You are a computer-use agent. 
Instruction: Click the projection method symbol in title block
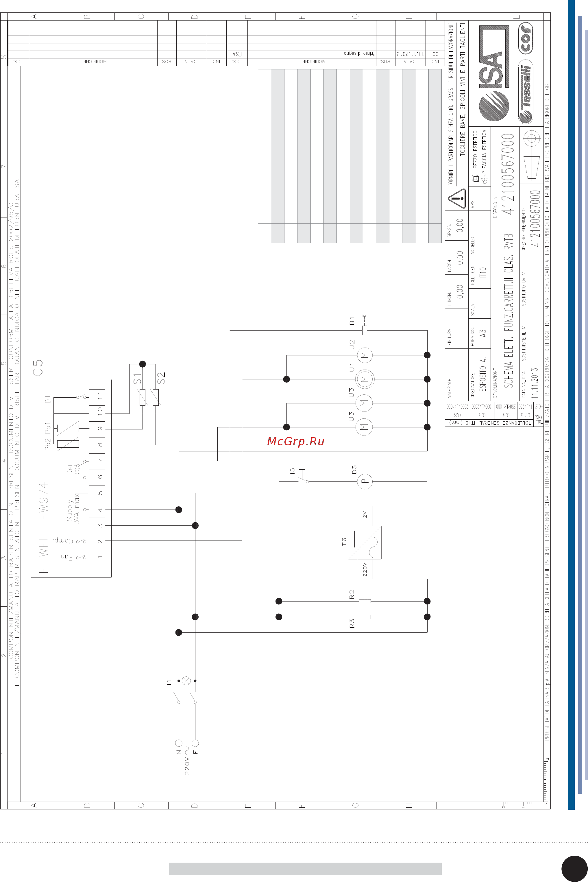[531, 155]
